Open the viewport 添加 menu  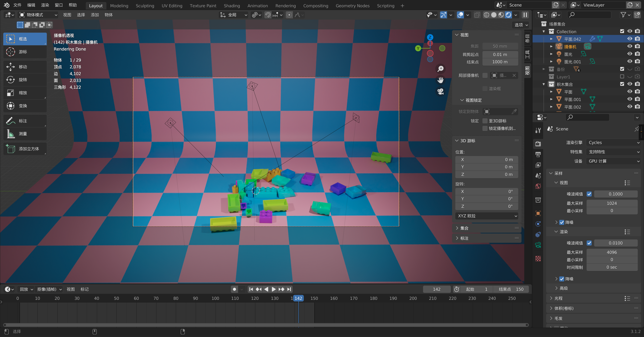coord(95,15)
